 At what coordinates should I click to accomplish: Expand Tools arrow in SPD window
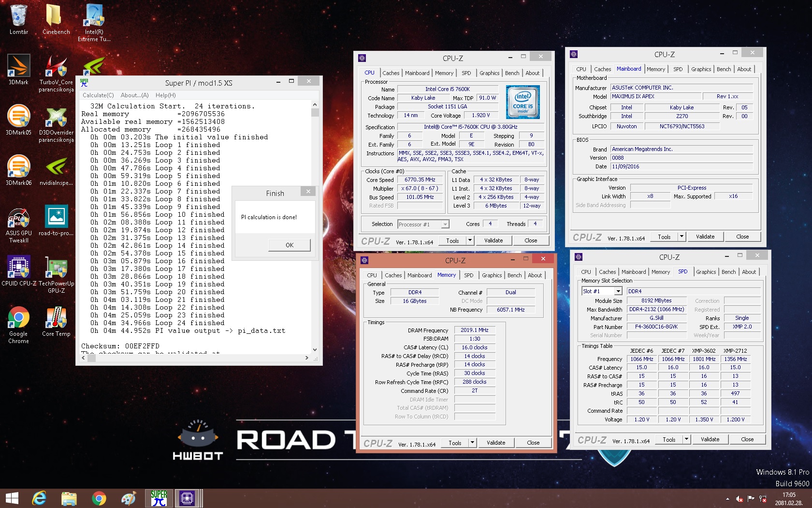[x=686, y=439]
